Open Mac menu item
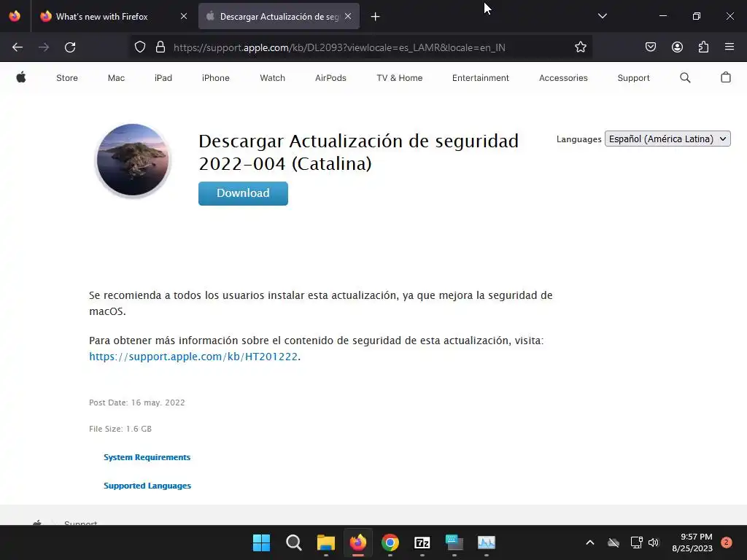Image resolution: width=747 pixels, height=560 pixels. click(116, 77)
